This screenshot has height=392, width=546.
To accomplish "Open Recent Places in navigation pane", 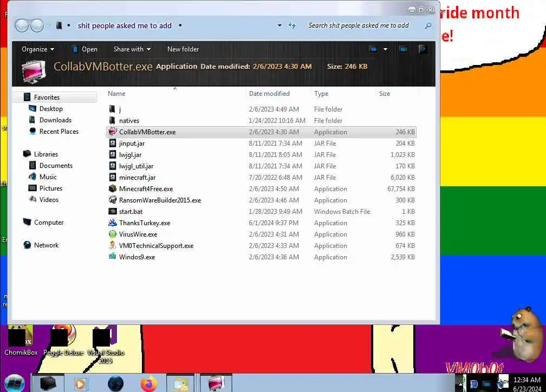I will [59, 131].
